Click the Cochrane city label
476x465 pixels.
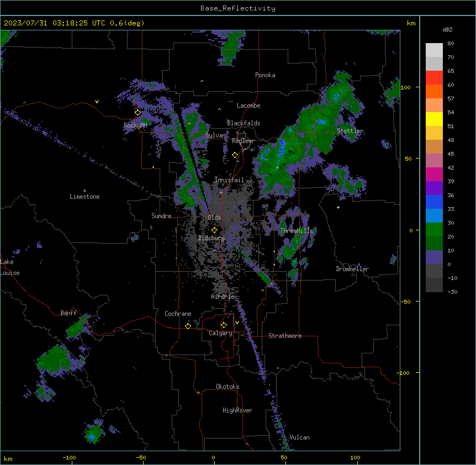point(178,314)
